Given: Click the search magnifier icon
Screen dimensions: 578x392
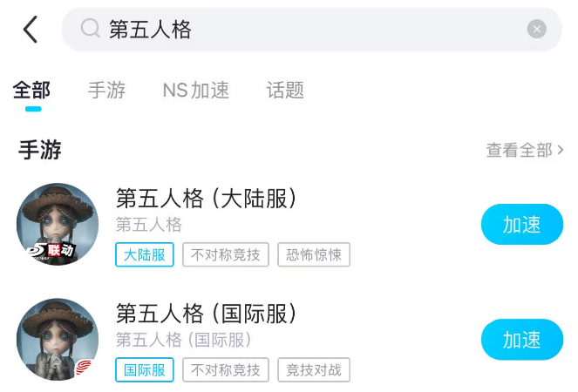Looking at the screenshot, I should tap(90, 30).
